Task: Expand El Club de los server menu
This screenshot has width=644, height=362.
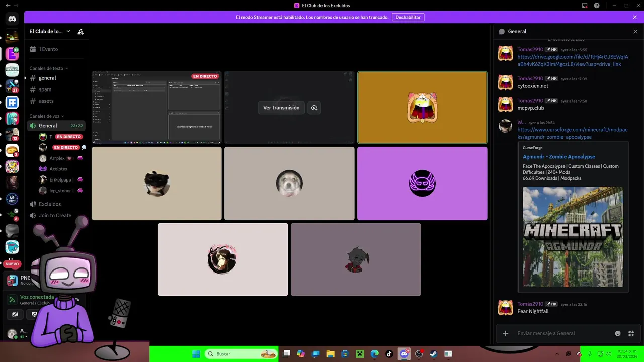Action: tap(50, 31)
